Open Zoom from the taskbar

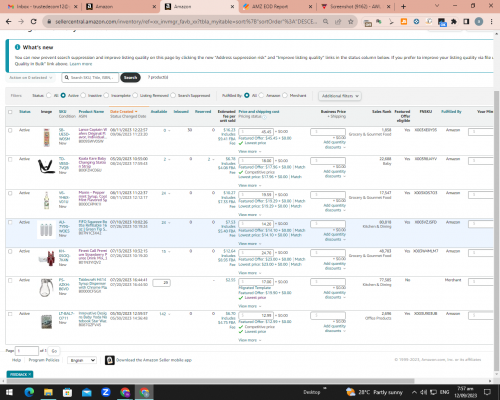[106, 392]
